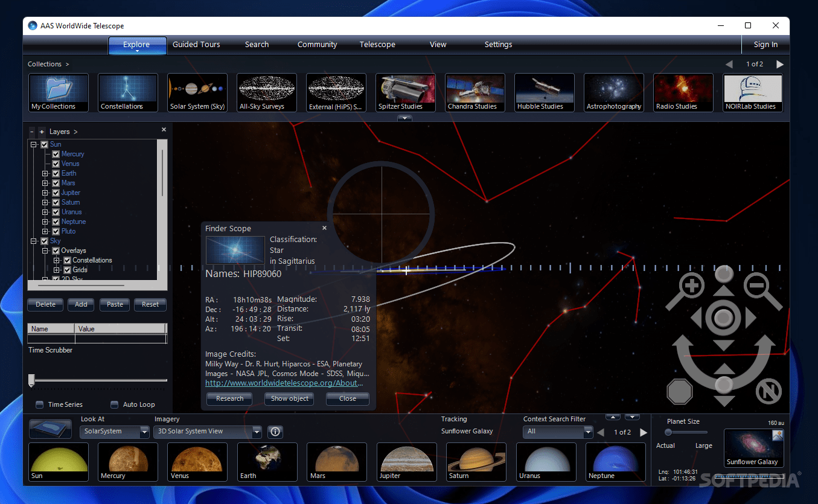Viewport: 818px width, 504px height.
Task: Click the Time Scrubber slider handle
Action: click(31, 380)
